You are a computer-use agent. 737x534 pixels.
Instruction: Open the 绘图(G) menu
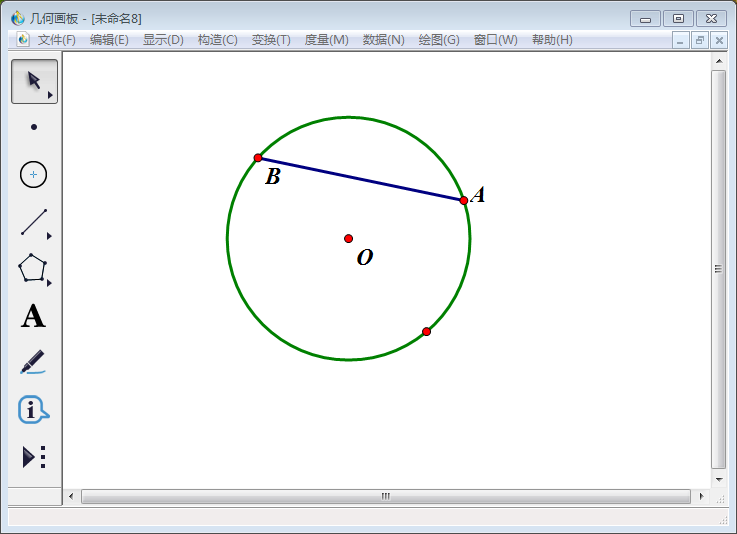[x=439, y=40]
